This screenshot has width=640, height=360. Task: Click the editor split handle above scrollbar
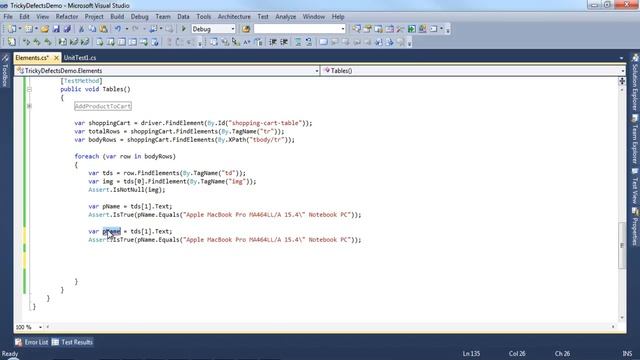click(622, 81)
